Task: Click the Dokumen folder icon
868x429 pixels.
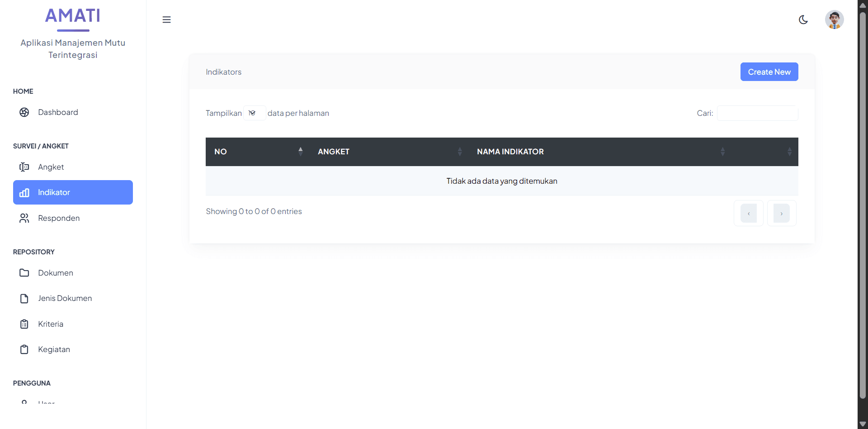Action: click(24, 273)
